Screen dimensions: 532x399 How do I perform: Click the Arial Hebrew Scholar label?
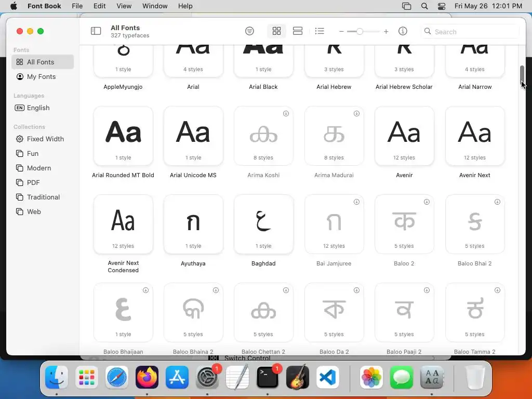404,87
